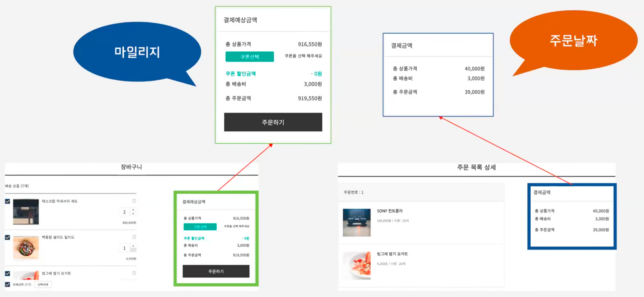
Task: Click 빙그레 딸기 요거트 name in order details
Action: pyautogui.click(x=392, y=254)
